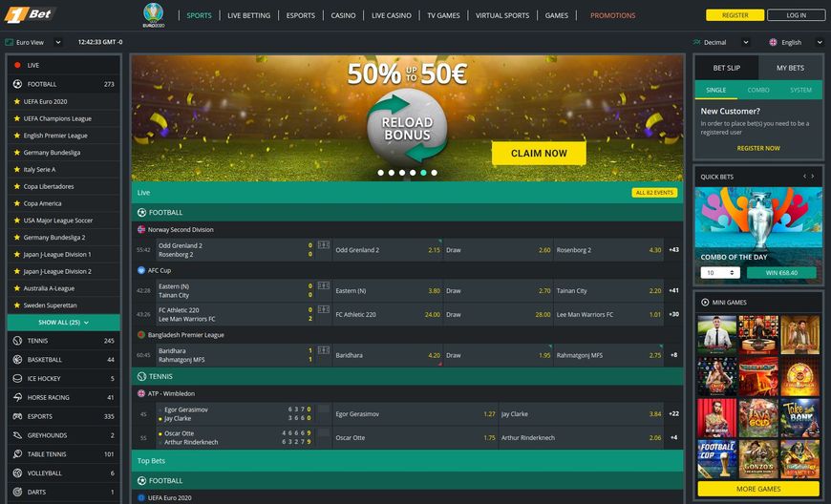
Task: Click the Esports gamepad icon
Action: [x=17, y=416]
